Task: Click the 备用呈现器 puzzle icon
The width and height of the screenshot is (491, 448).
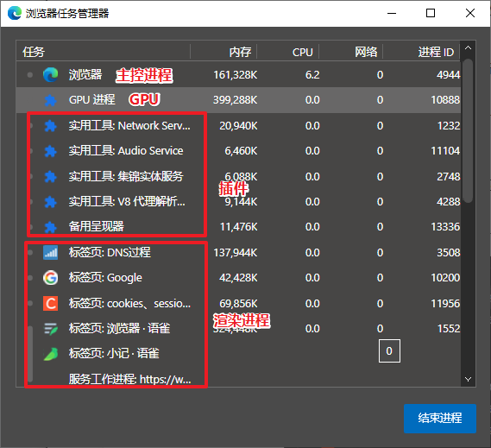Action: (x=50, y=227)
